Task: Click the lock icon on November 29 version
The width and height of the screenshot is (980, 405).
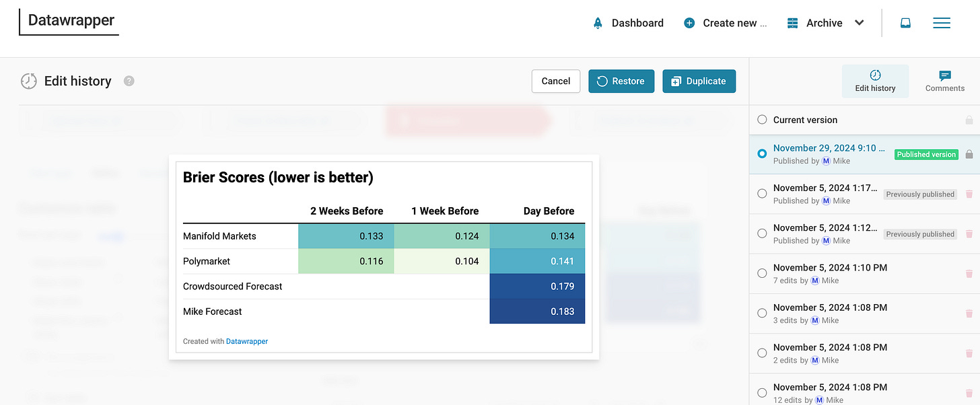Action: click(969, 154)
